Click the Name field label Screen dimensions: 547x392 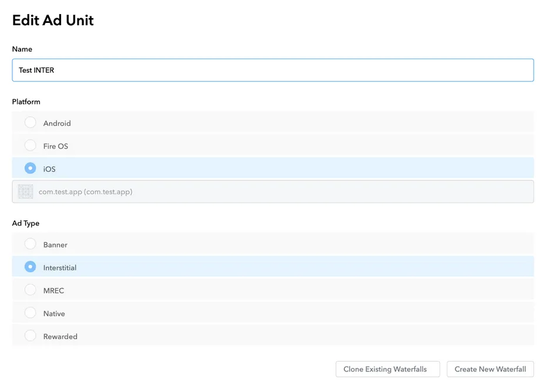[22, 49]
